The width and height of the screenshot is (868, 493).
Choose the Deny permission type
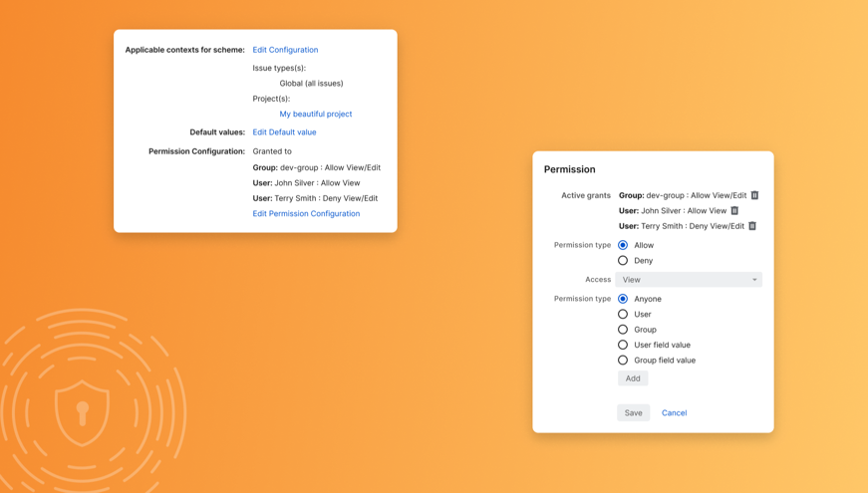[x=623, y=261]
